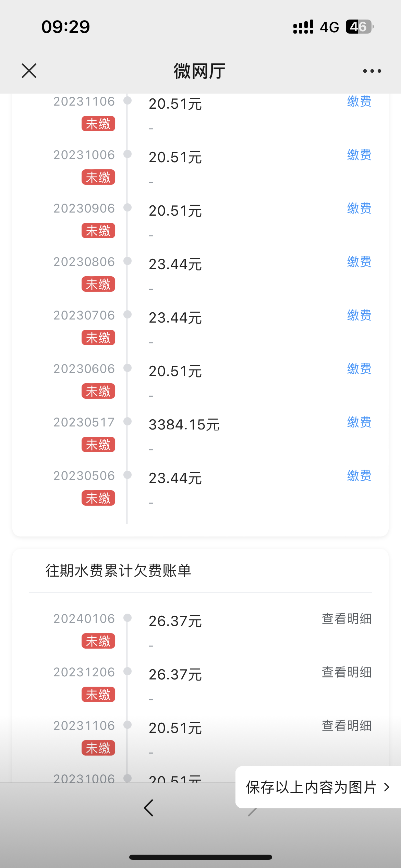Pay the 20230906 bill of 20.51元

[359, 208]
